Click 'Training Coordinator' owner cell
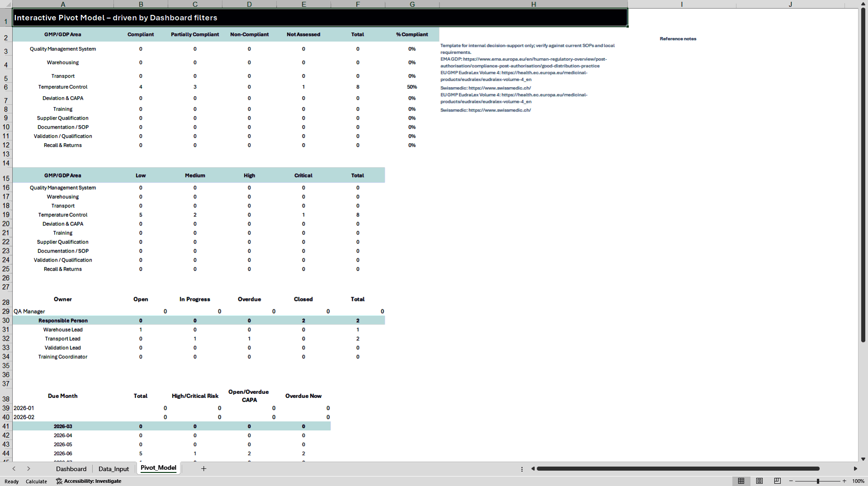Image resolution: width=868 pixels, height=486 pixels. (63, 357)
